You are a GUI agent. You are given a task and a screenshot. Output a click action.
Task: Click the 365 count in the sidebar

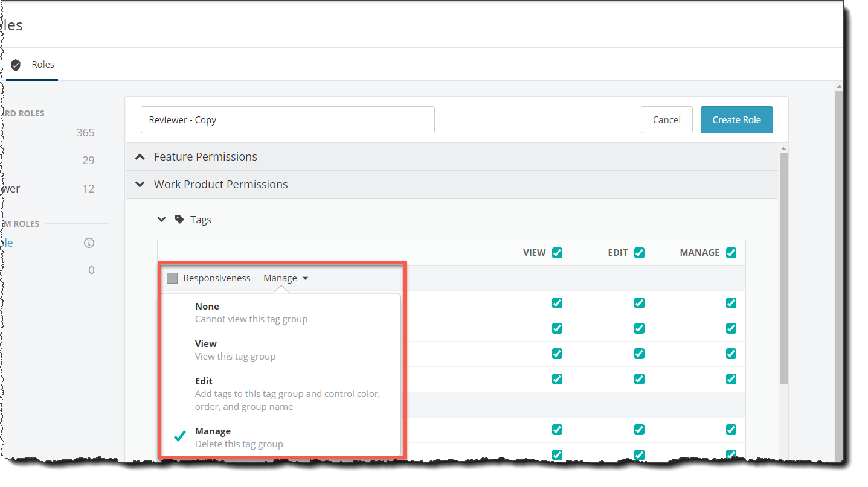[x=85, y=133]
